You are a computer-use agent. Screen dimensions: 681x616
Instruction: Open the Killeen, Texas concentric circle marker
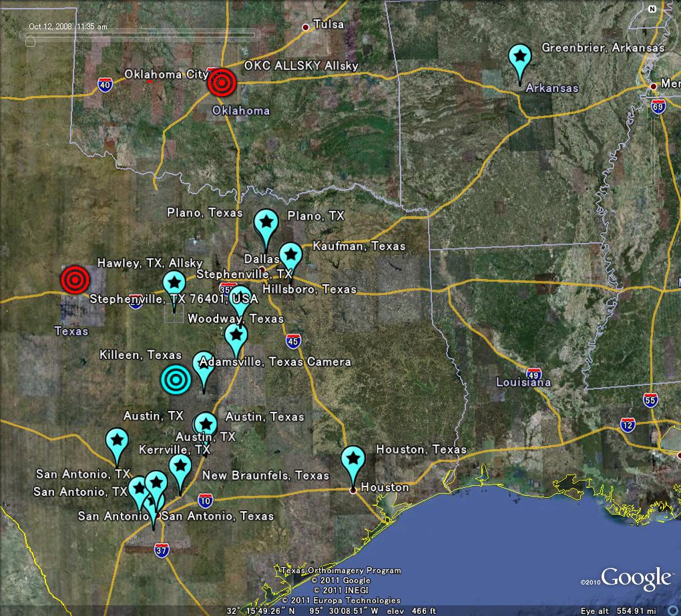[x=176, y=379]
